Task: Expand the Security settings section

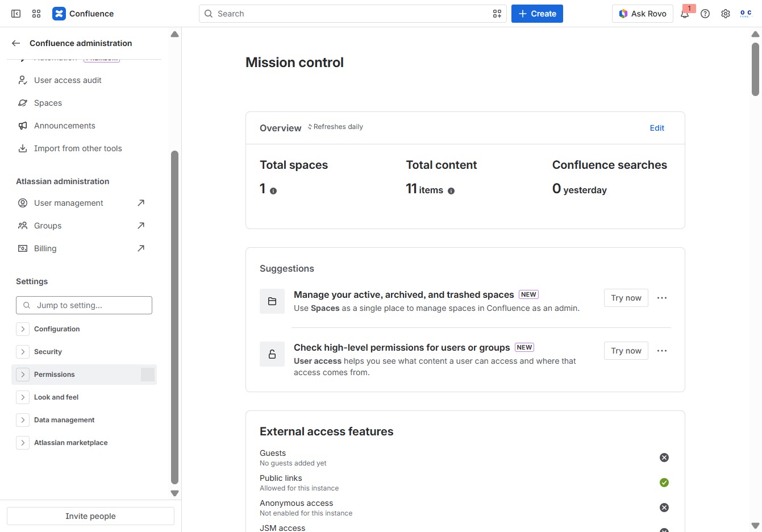Action: (x=23, y=352)
